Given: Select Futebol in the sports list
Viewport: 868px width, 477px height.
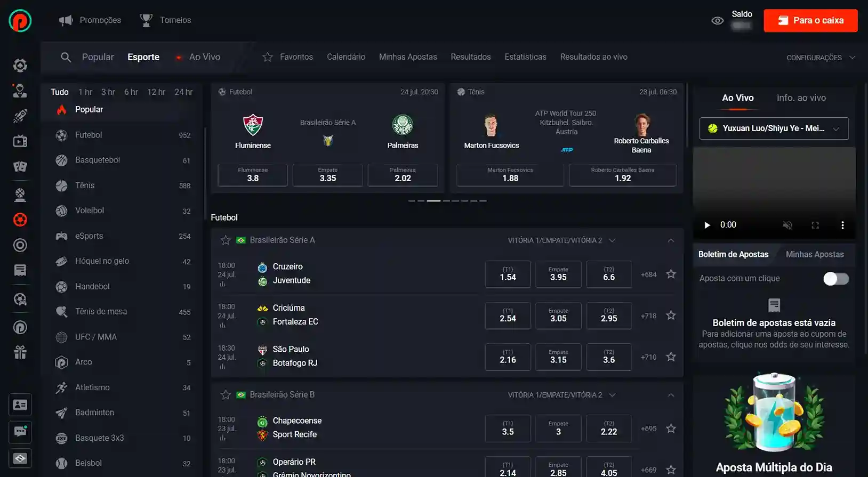Looking at the screenshot, I should coord(123,135).
